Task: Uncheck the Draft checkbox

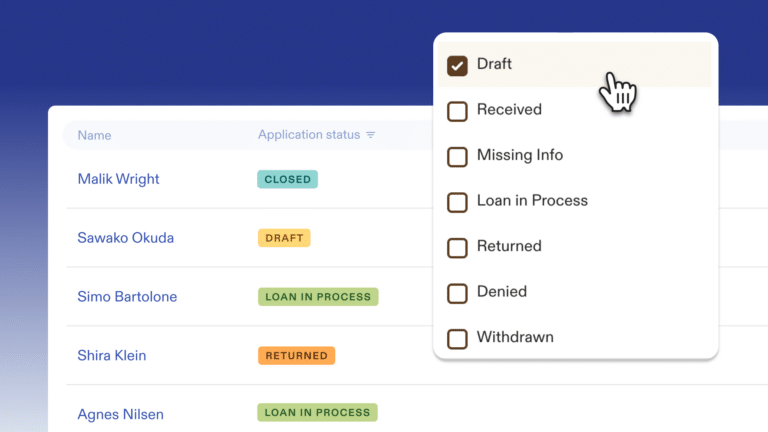Action: 457,66
